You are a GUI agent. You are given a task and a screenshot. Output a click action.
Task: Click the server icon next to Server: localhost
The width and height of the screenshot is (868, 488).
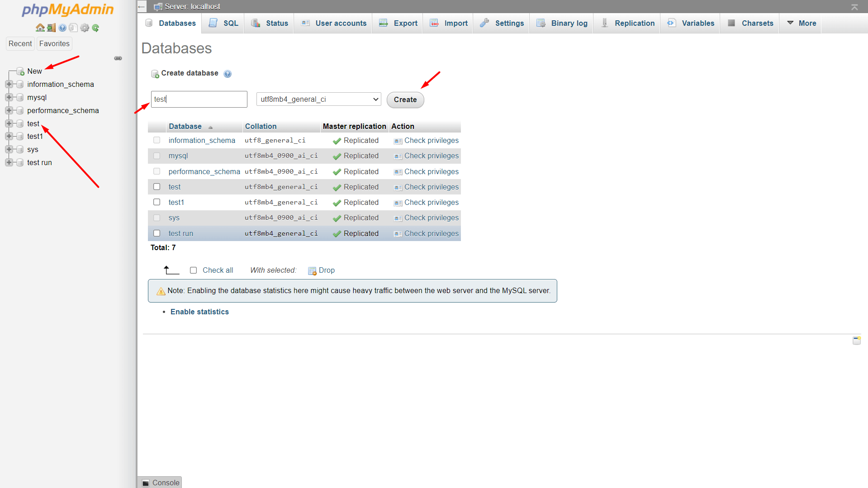click(x=158, y=6)
